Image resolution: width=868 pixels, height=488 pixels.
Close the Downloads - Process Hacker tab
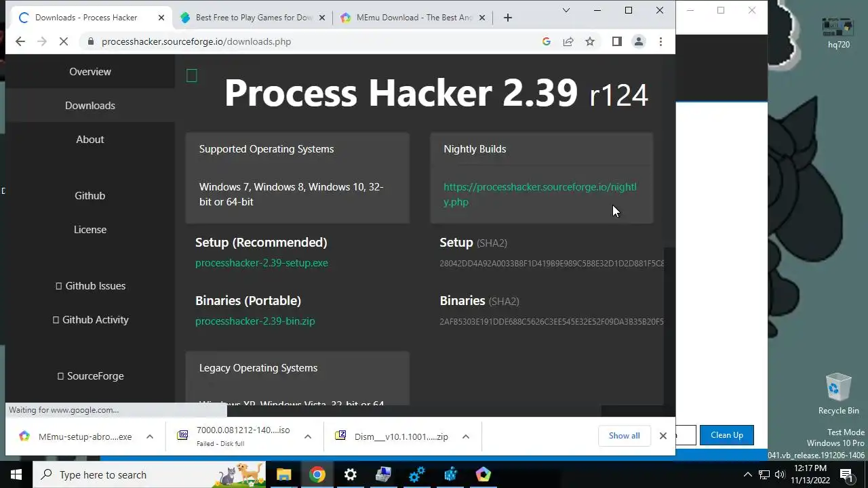pyautogui.click(x=161, y=18)
